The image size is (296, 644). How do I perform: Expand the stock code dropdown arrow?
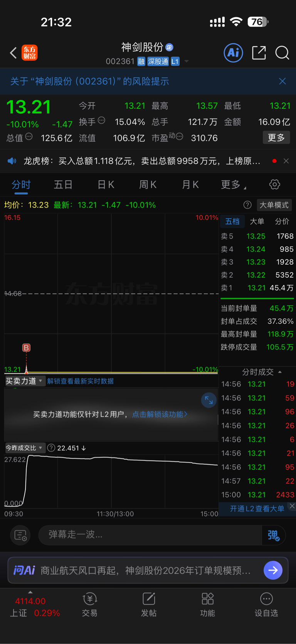pos(187,61)
